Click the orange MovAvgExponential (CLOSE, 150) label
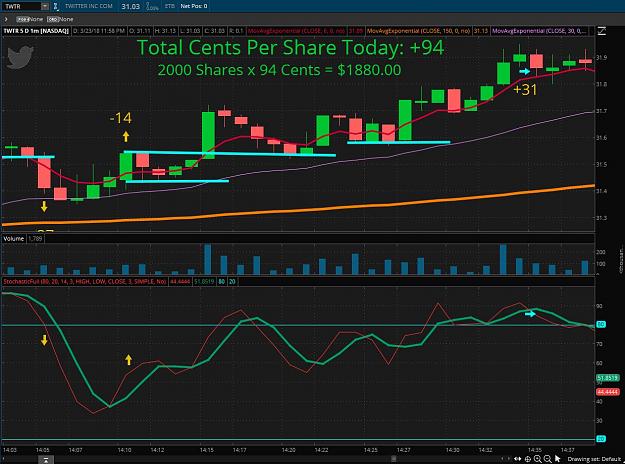Image resolution: width=625 pixels, height=464 pixels. (x=419, y=31)
